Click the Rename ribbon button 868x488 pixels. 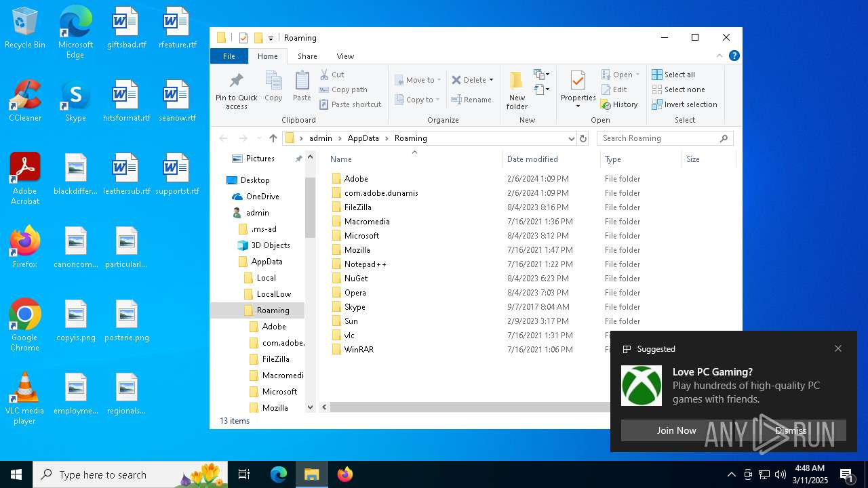[x=471, y=100]
